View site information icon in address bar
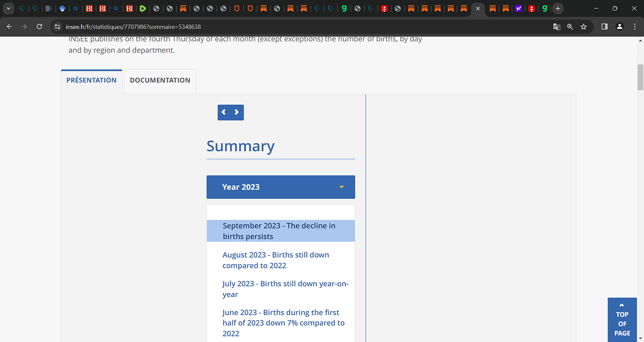 pos(57,27)
